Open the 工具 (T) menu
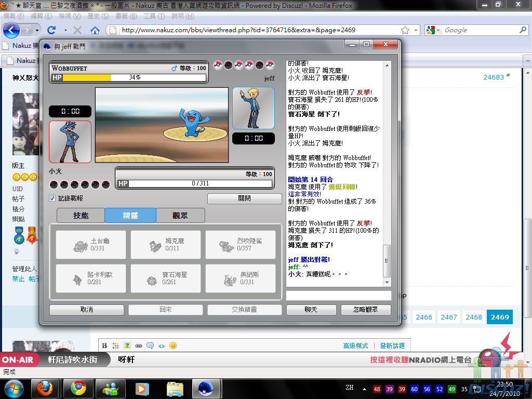Viewport: 532px width, 399px height. (154, 16)
